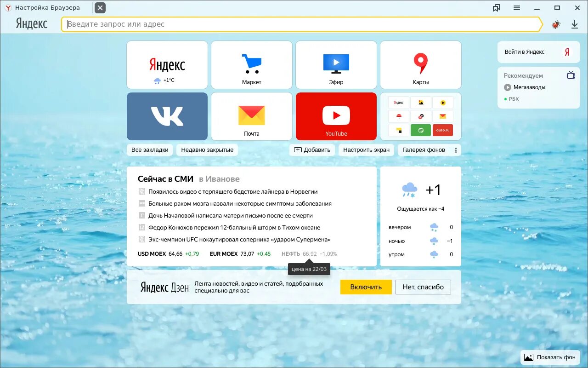Screen dimensions: 588x368
Task: Click Войти в Яндекс
Action: point(525,52)
